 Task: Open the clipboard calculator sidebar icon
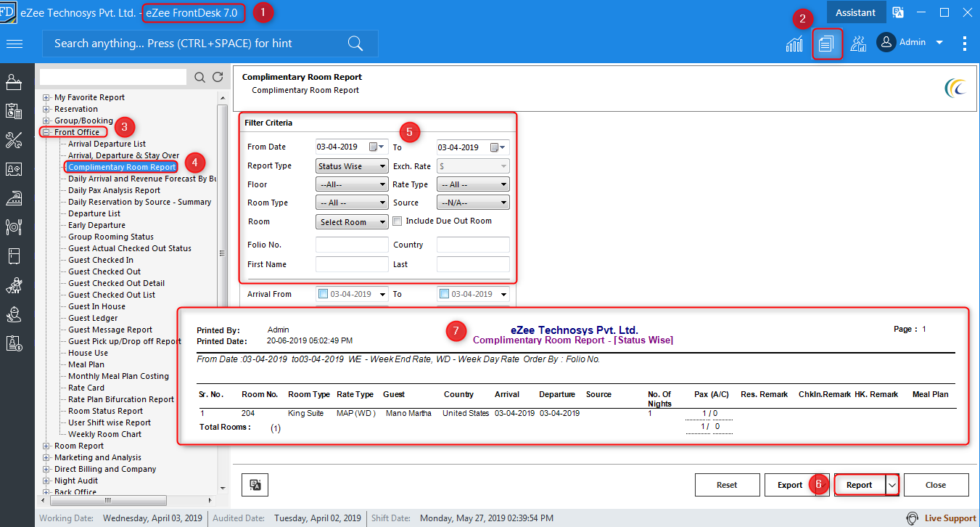[x=14, y=111]
